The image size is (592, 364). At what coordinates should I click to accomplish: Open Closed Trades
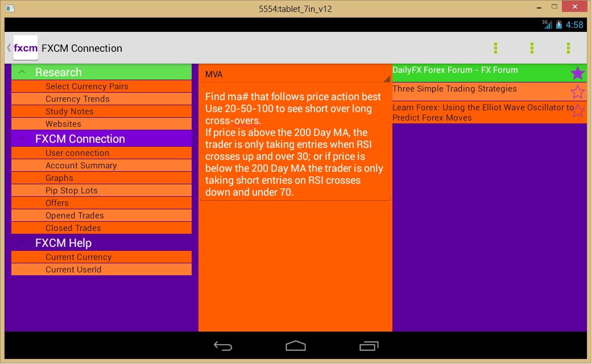101,227
